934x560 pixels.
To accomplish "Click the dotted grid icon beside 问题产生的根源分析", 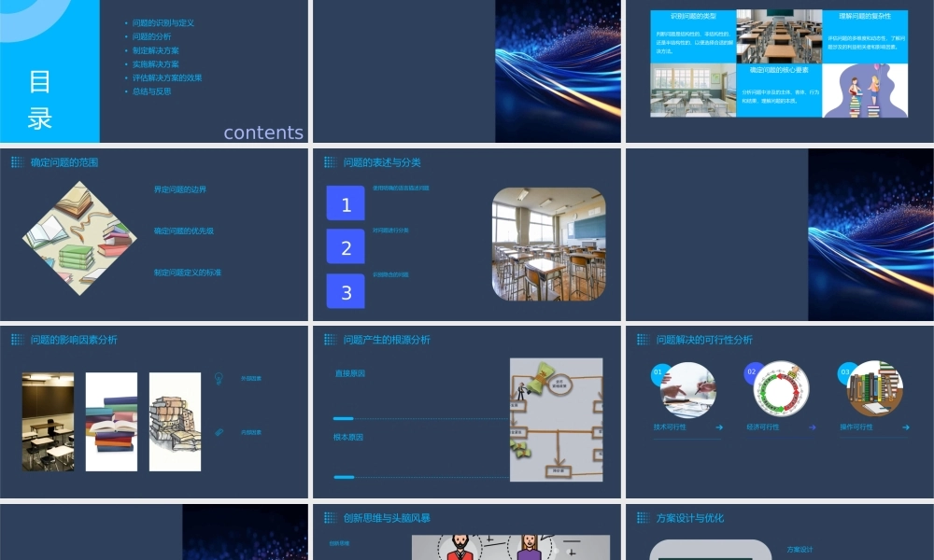I will 330,339.
